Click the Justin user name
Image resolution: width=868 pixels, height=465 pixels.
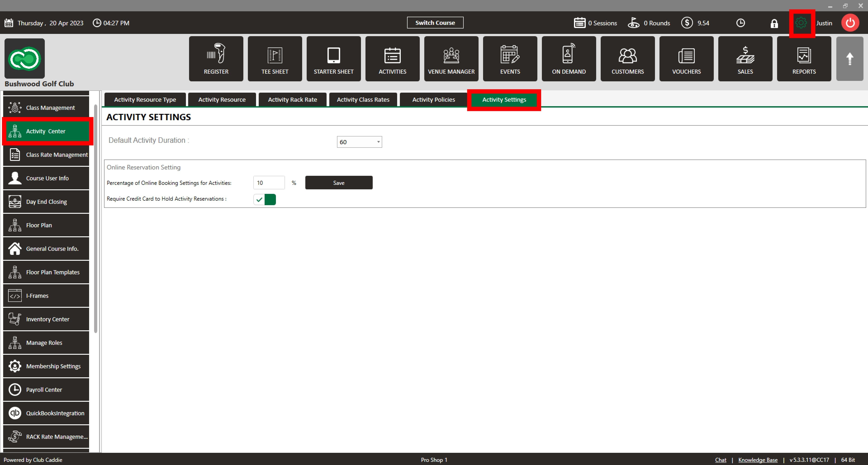824,23
